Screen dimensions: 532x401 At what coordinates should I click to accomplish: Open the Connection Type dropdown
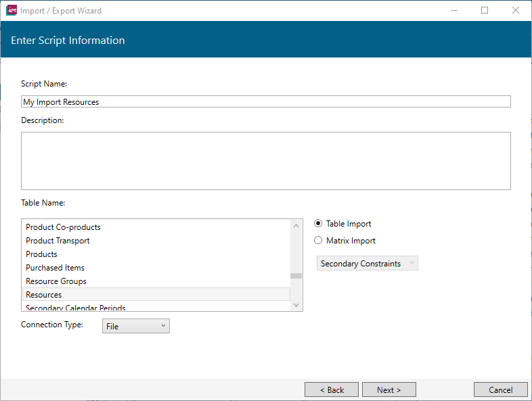tap(136, 327)
